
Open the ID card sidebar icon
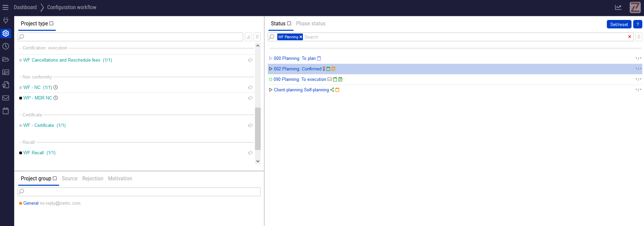point(6,72)
